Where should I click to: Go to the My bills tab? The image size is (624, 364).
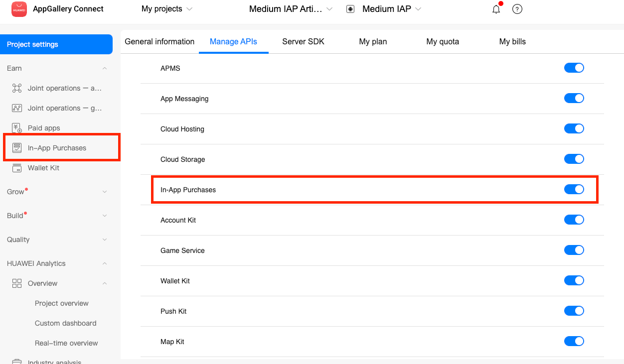point(512,42)
